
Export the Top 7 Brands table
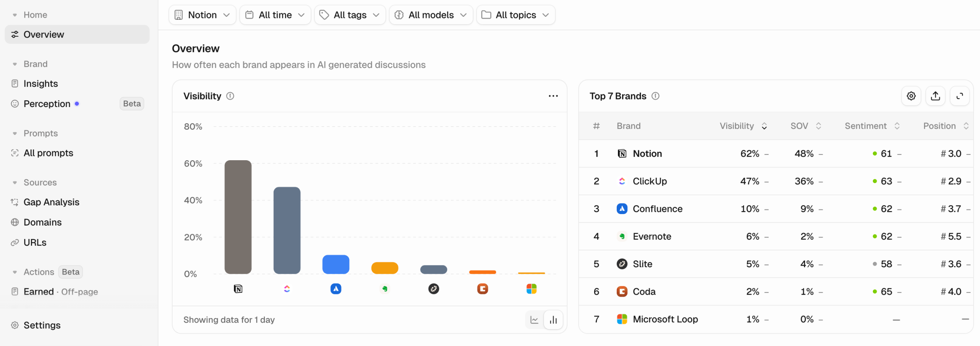point(936,96)
